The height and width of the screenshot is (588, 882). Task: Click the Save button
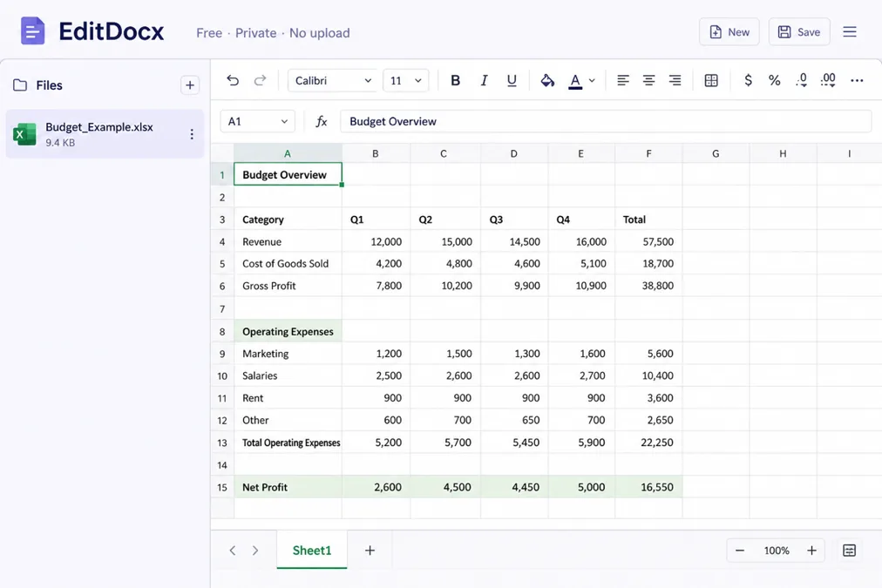pos(798,32)
